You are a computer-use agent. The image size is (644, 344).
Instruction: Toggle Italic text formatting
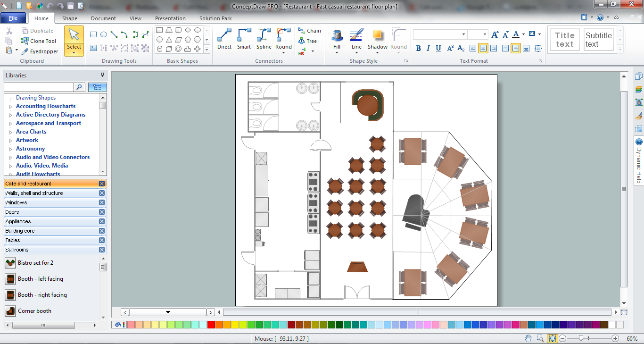428,48
